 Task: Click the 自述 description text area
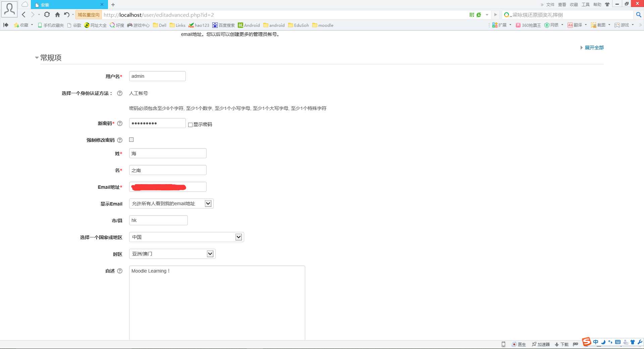pyautogui.click(x=217, y=303)
